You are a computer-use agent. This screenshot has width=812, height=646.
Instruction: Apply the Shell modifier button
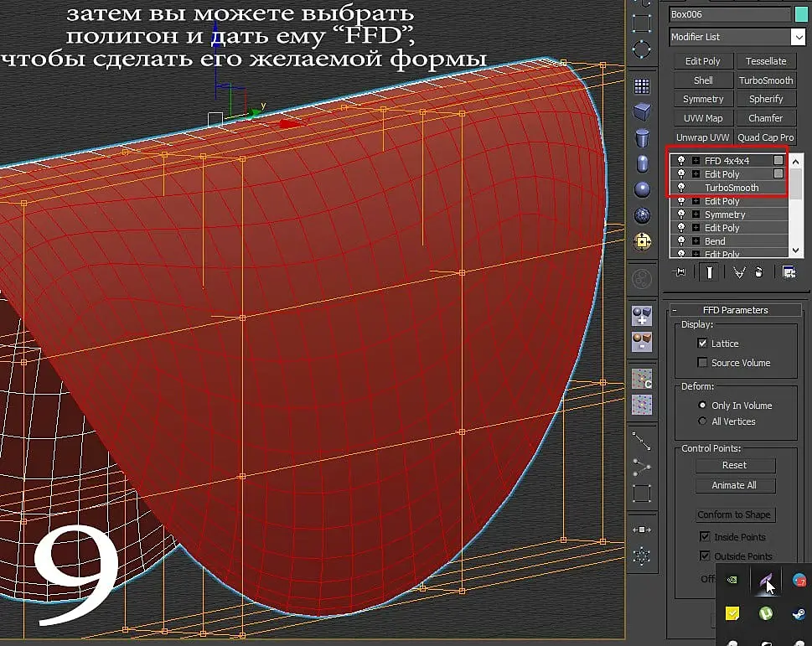coord(703,80)
